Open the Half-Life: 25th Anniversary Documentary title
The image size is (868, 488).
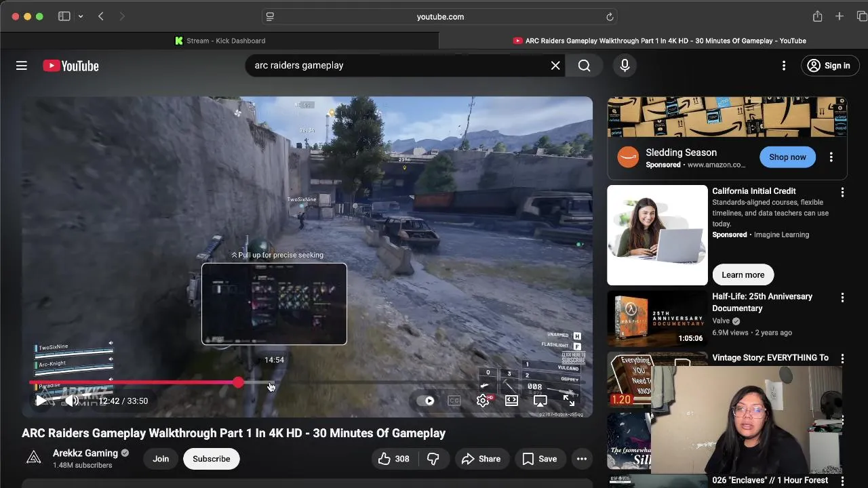[762, 302]
